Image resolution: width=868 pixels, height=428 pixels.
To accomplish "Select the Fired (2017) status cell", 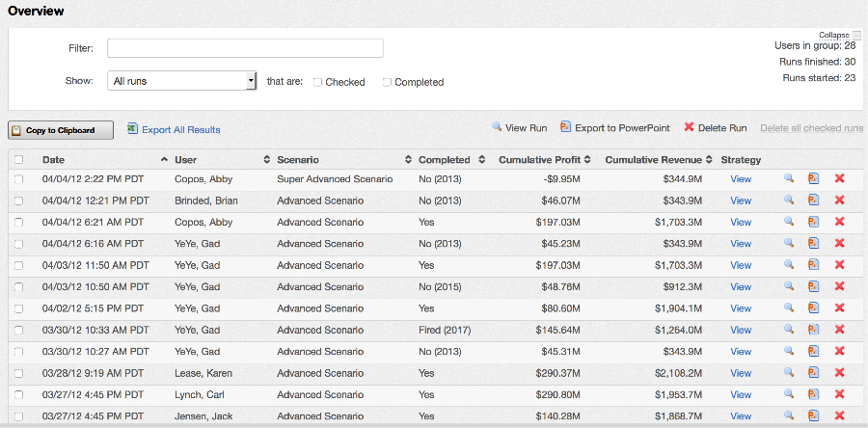I will coord(445,330).
